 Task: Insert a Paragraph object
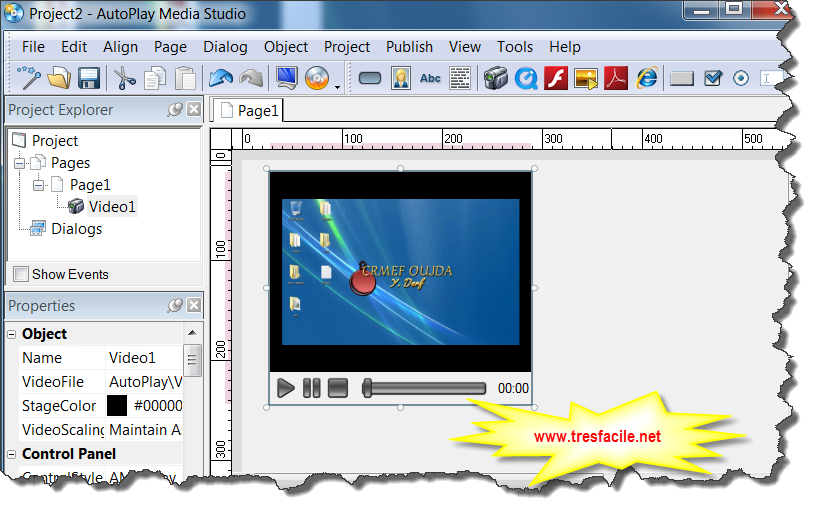tap(460, 78)
